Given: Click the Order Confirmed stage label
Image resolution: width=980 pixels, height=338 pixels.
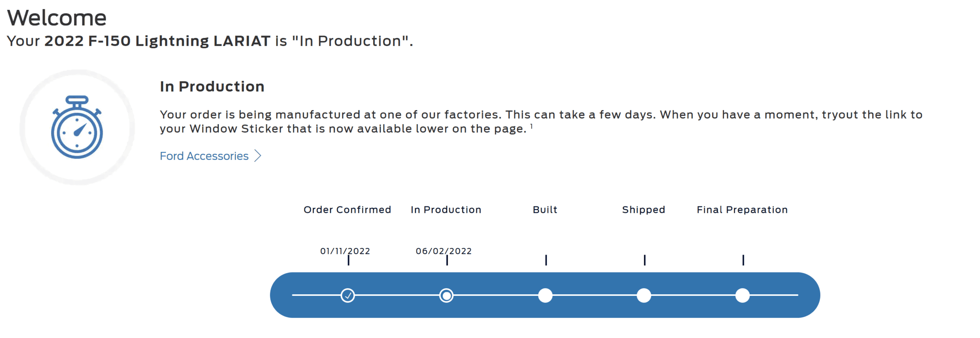Looking at the screenshot, I should (347, 210).
